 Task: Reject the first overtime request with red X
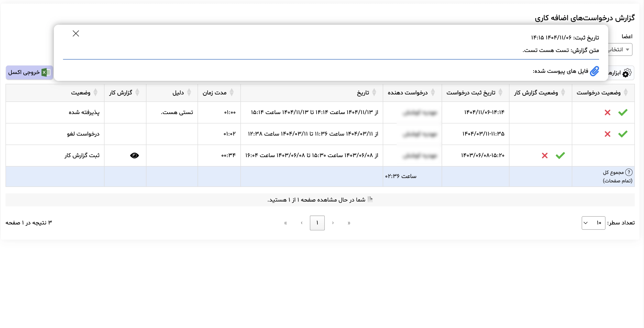click(608, 112)
